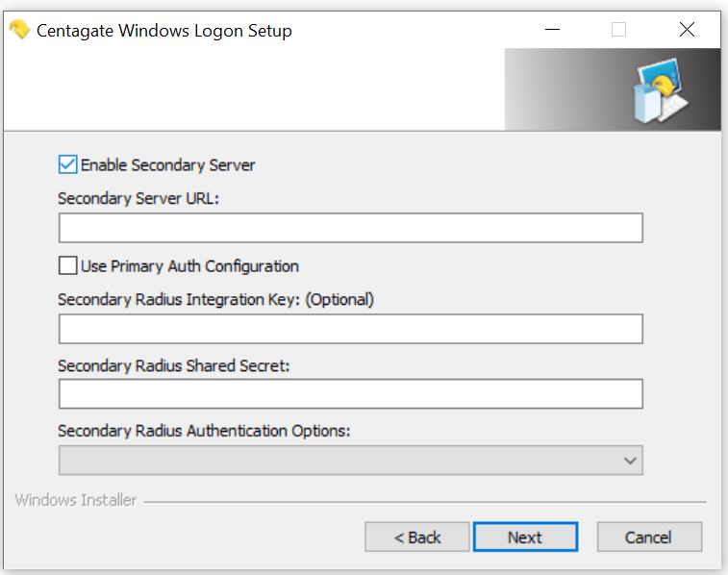
Task: Click the Authentication Options dropdown chevron arrow
Action: click(630, 461)
